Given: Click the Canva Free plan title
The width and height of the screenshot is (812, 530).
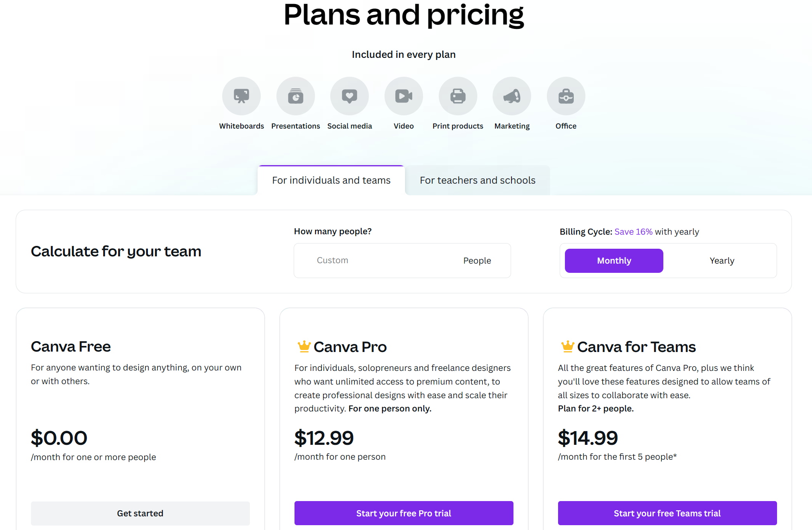Looking at the screenshot, I should [71, 346].
